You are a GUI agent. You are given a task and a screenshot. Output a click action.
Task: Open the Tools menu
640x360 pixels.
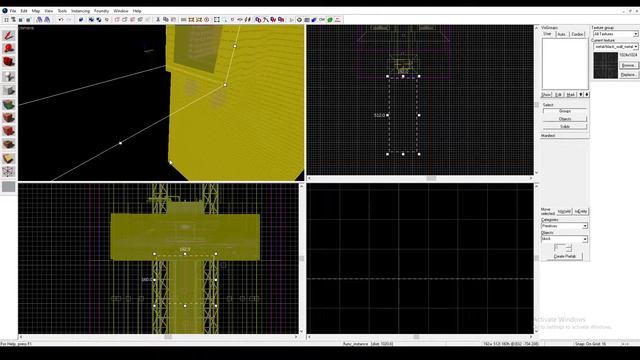click(x=62, y=11)
